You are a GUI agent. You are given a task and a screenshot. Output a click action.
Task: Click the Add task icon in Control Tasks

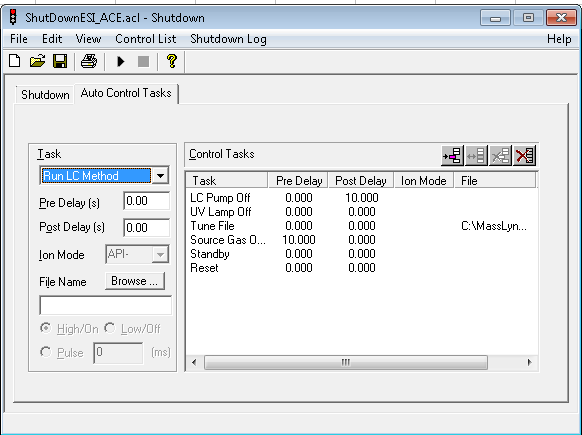(452, 155)
